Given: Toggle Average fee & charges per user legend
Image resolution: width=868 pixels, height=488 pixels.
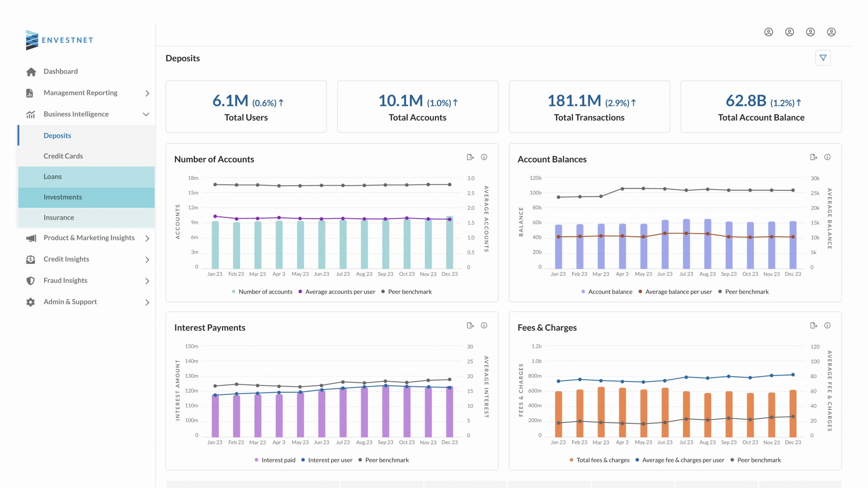Looking at the screenshot, I should tap(680, 460).
